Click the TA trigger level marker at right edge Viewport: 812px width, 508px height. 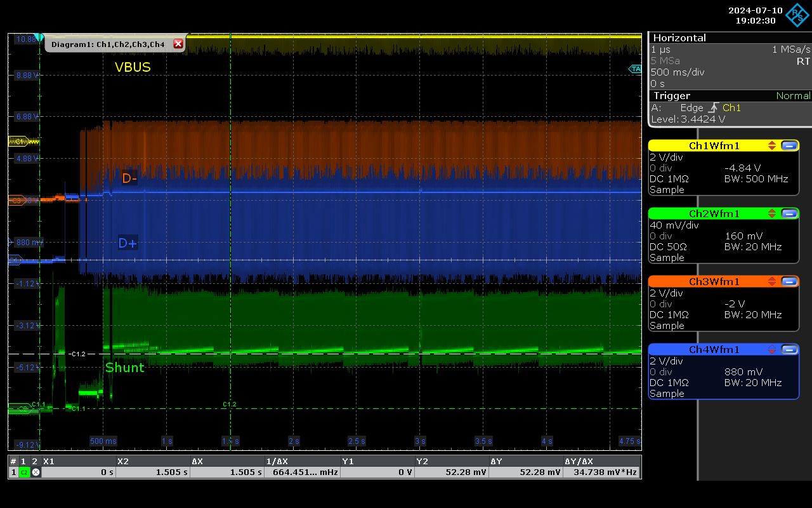pyautogui.click(x=635, y=69)
